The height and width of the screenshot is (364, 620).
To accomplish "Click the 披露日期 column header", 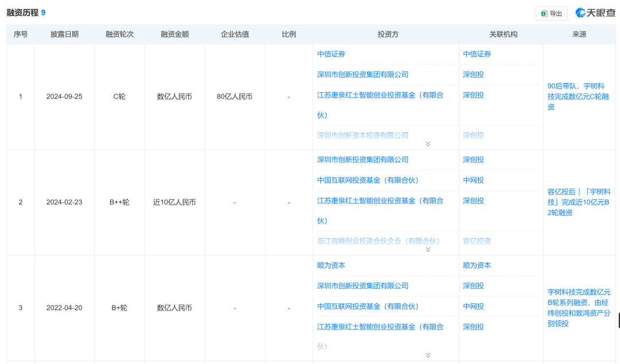I will 64,34.
